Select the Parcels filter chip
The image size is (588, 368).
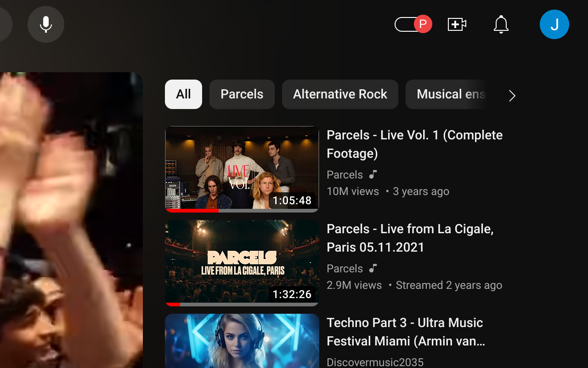click(x=242, y=94)
